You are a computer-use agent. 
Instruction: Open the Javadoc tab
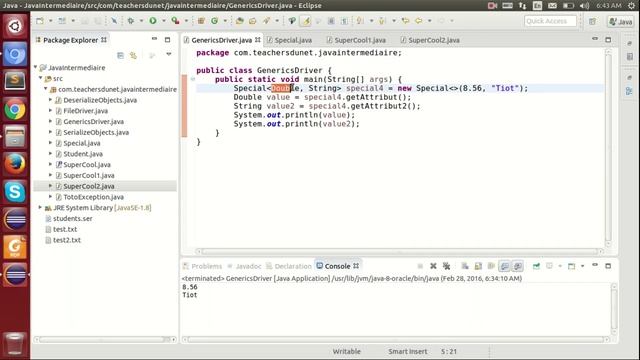click(244, 266)
